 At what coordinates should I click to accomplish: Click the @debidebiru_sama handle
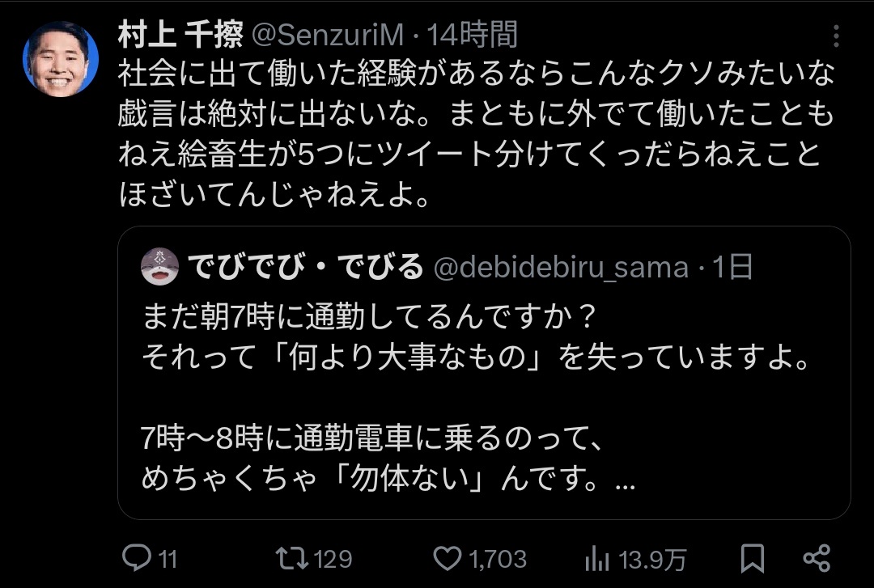[560, 266]
